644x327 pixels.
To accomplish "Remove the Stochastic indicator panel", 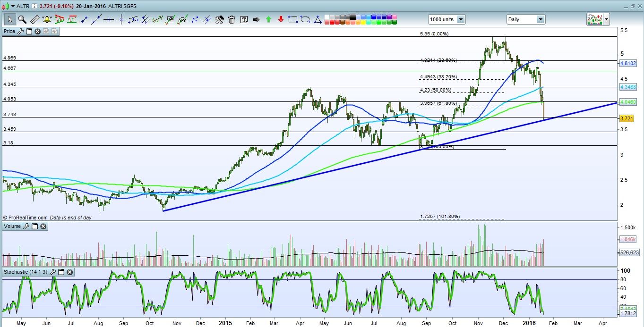I will [69, 272].
